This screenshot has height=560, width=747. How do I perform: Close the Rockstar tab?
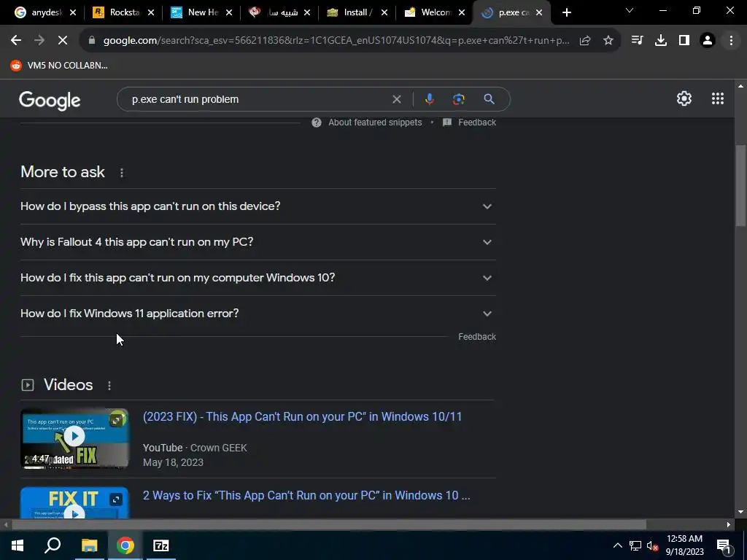pyautogui.click(x=151, y=13)
